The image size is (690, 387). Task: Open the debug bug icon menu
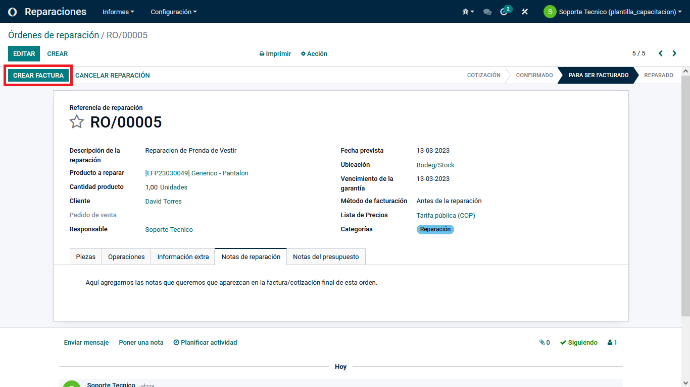468,12
